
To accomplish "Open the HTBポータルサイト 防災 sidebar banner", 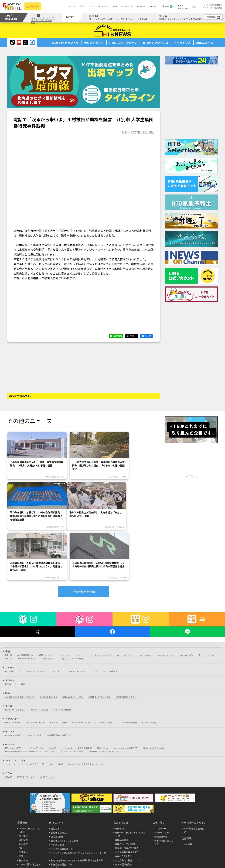I will point(191,294).
